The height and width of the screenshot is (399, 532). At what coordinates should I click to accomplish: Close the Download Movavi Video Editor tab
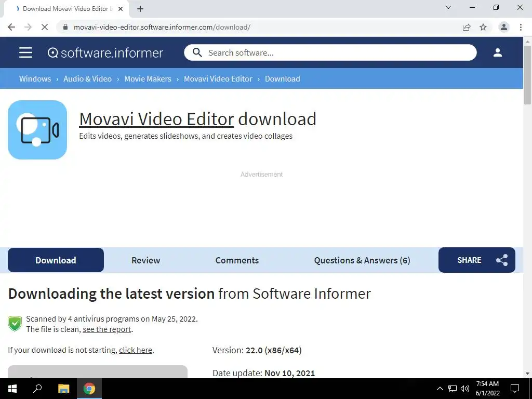(121, 9)
